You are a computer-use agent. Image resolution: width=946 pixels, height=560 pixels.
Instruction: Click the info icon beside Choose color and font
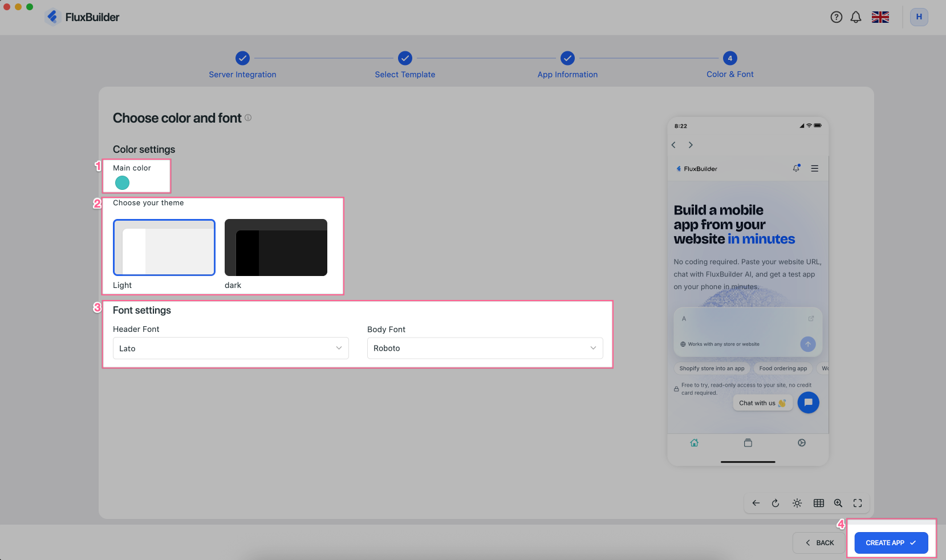coord(248,117)
